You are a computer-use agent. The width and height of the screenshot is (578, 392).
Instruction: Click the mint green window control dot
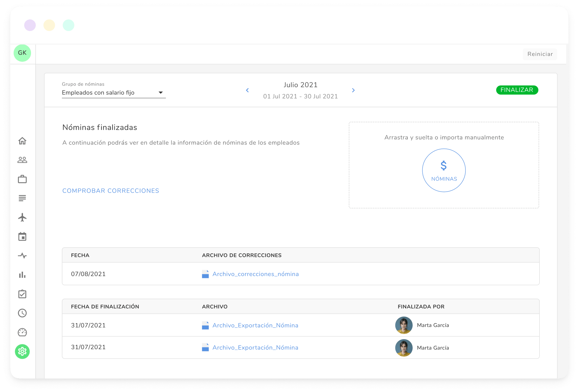click(69, 25)
